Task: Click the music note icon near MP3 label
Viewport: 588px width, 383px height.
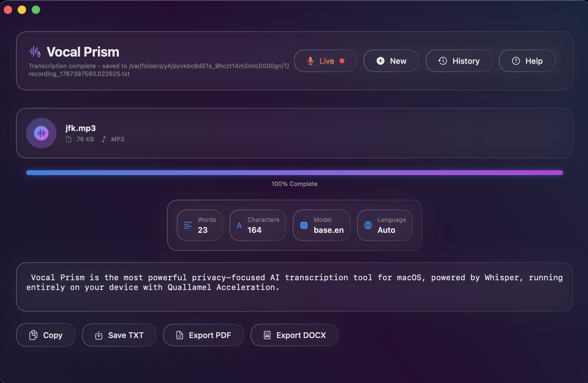Action: pyautogui.click(x=104, y=139)
